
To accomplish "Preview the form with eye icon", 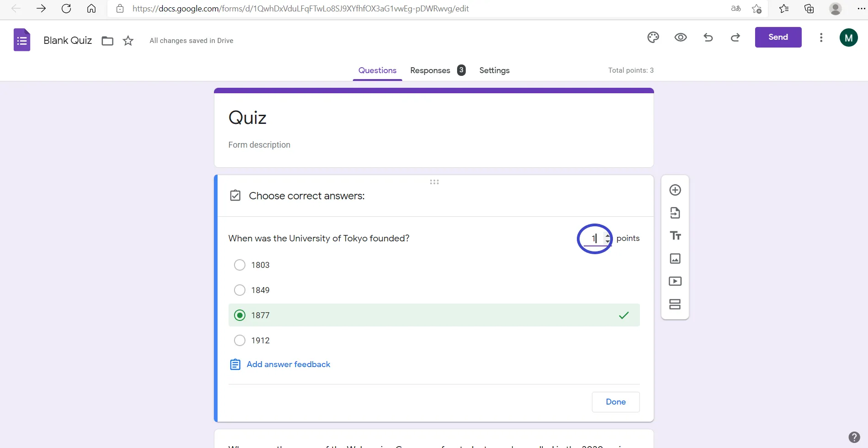I will (x=681, y=37).
